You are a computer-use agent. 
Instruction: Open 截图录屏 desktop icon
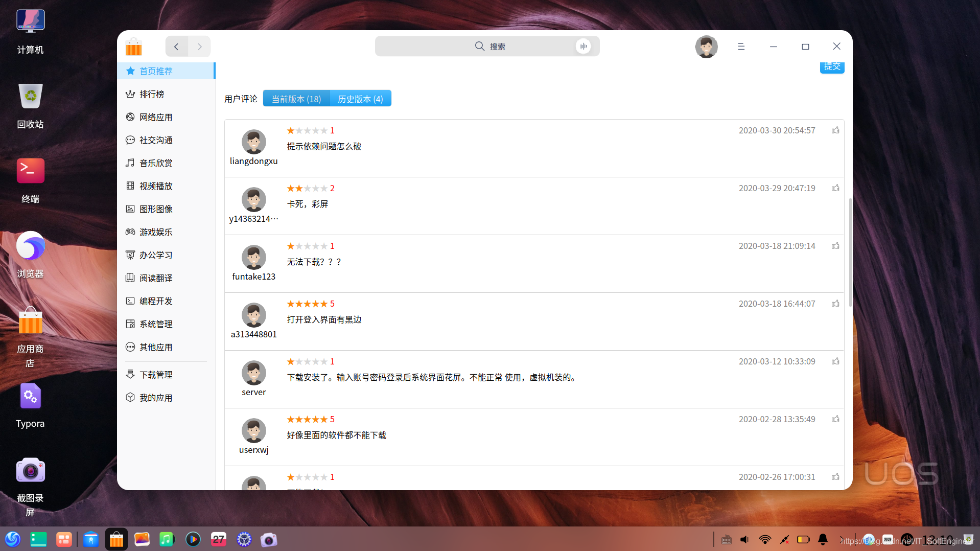click(30, 487)
